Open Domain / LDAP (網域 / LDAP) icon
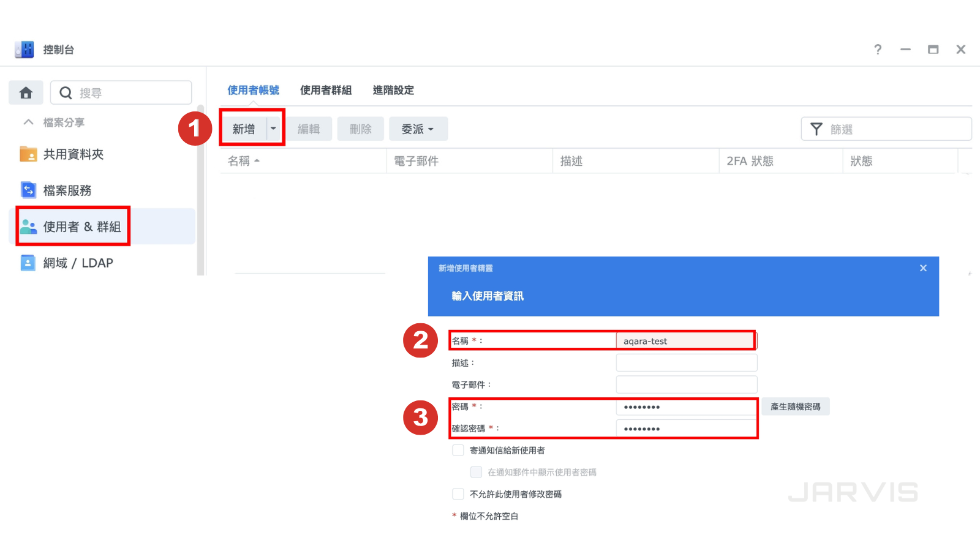Image resolution: width=980 pixels, height=551 pixels. pyautogui.click(x=28, y=263)
